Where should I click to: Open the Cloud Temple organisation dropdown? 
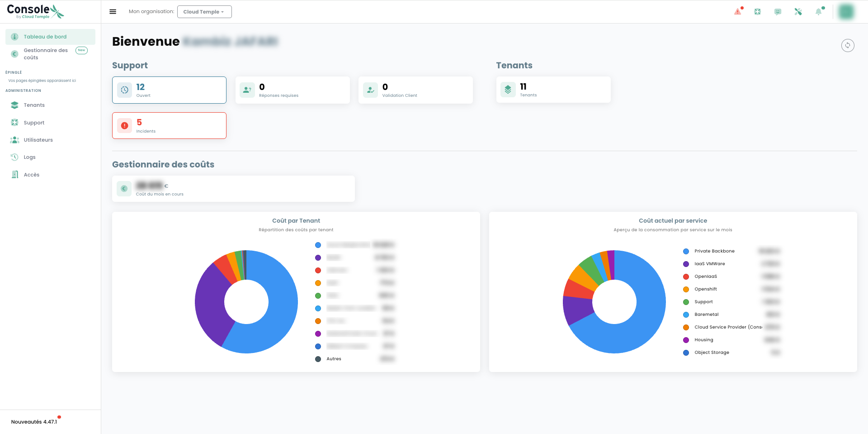pos(204,12)
